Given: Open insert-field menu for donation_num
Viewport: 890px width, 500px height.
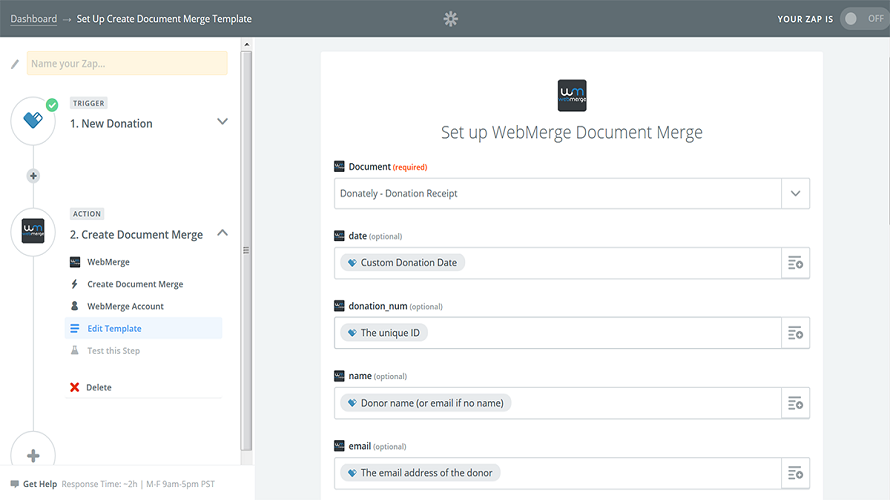Looking at the screenshot, I should coord(795,333).
